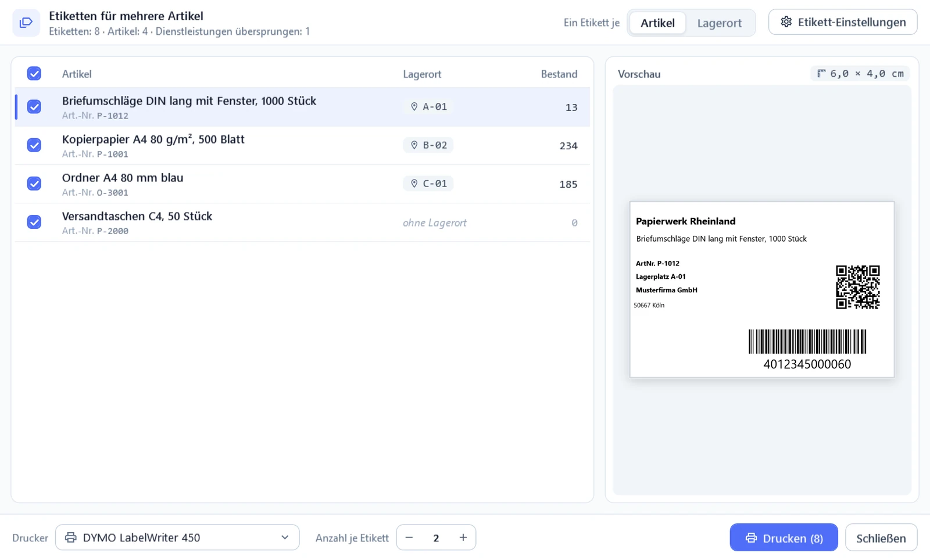Decrease label count with the minus button

[x=409, y=537]
